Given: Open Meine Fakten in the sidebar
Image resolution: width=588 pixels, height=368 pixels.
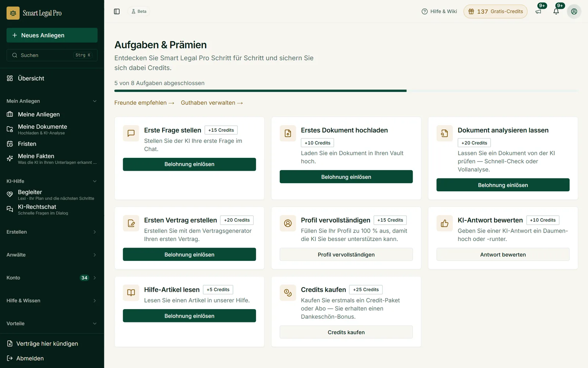Looking at the screenshot, I should (52, 159).
